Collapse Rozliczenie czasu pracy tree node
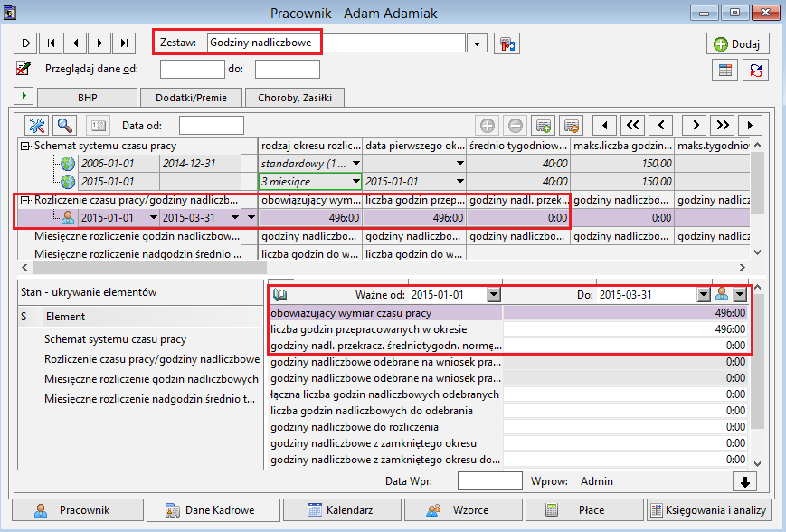786x532 pixels. pos(24,200)
